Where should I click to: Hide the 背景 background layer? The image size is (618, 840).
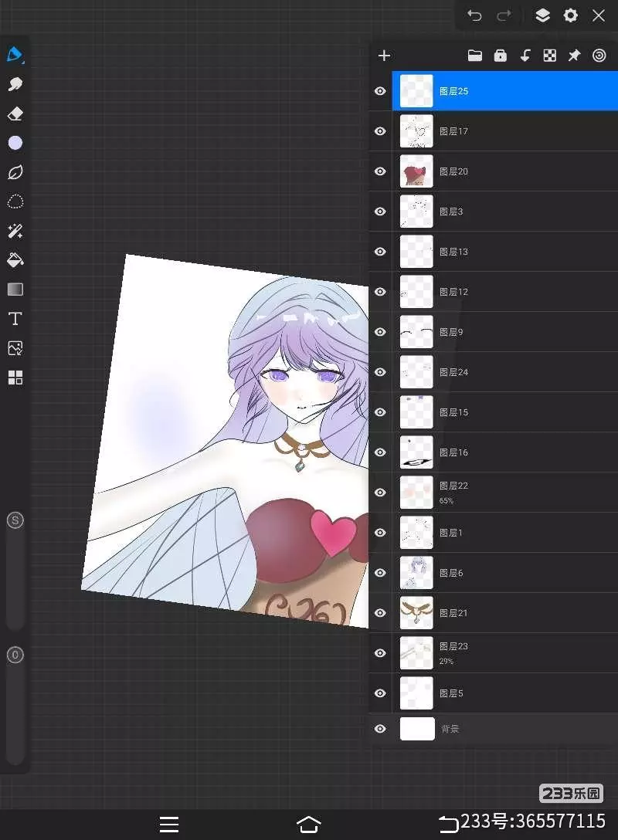click(380, 729)
